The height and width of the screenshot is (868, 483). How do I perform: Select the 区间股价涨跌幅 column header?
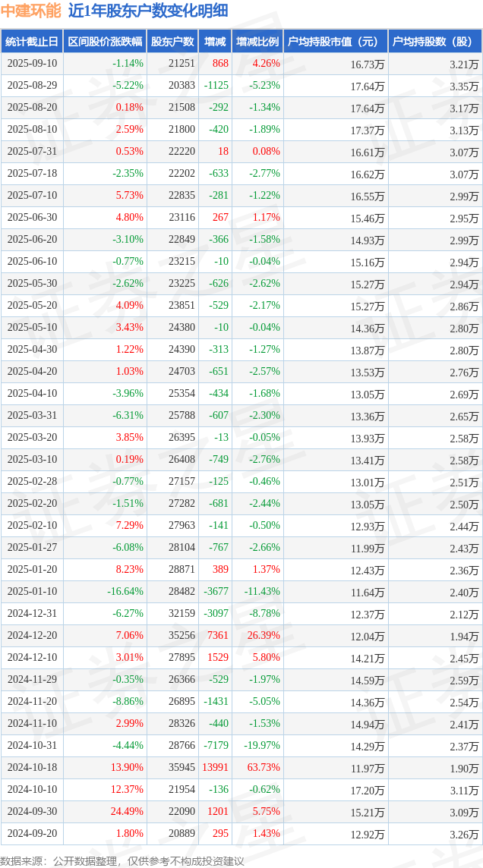(x=104, y=42)
